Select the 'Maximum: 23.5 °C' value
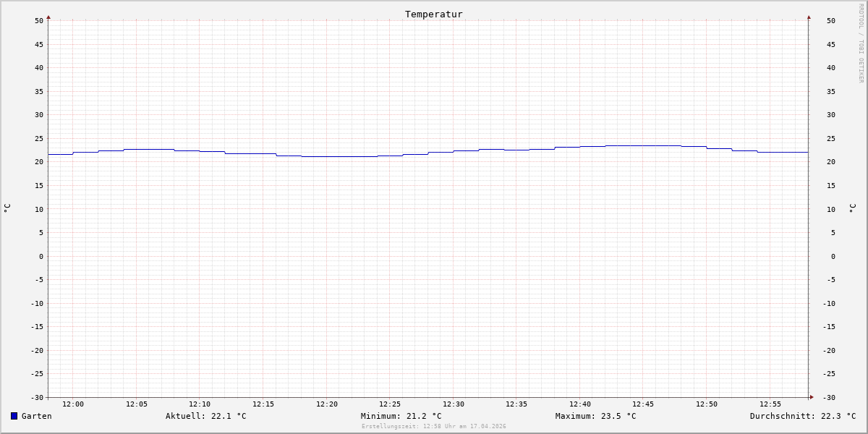This screenshot has height=434, width=868. (596, 416)
